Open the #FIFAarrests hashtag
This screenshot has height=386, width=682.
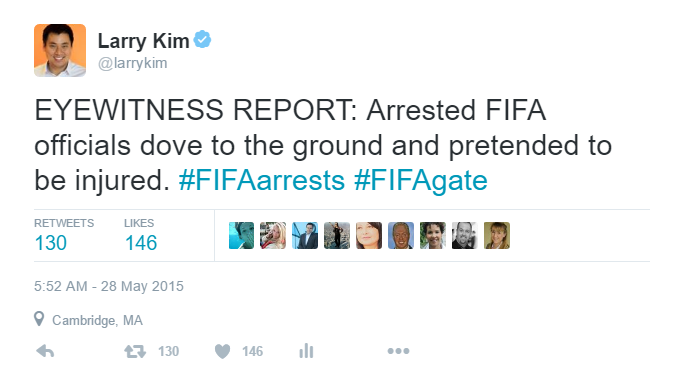pos(262,180)
